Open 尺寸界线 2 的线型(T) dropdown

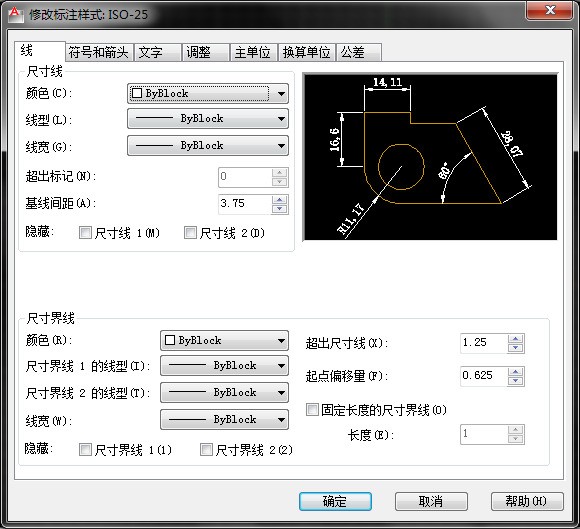pos(224,392)
